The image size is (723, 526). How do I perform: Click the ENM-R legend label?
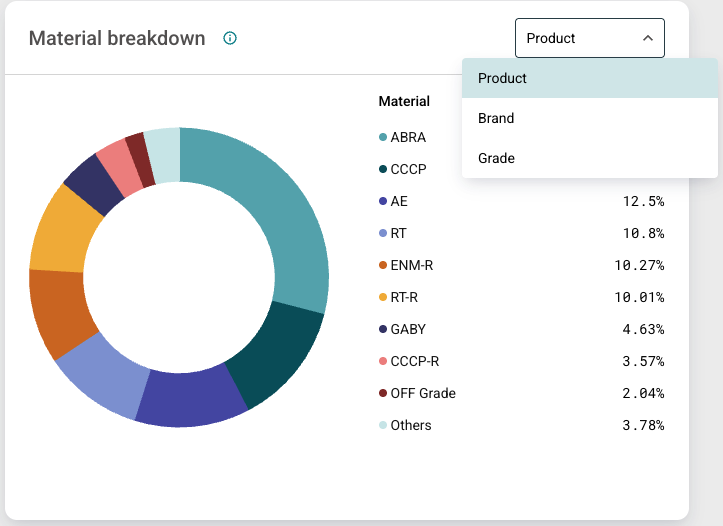[411, 265]
